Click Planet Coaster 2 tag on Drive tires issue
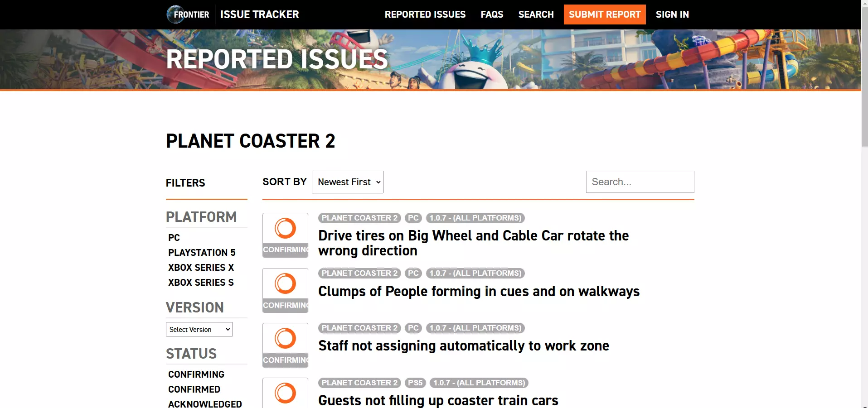Viewport: 868px width, 408px height. click(x=359, y=218)
